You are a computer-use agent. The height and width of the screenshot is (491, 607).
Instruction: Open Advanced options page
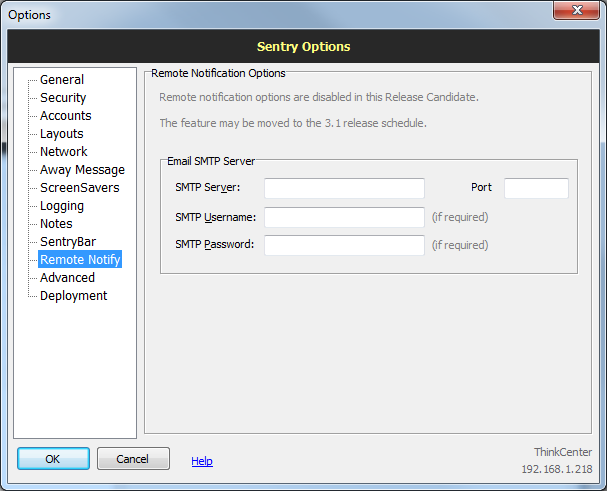pyautogui.click(x=67, y=278)
